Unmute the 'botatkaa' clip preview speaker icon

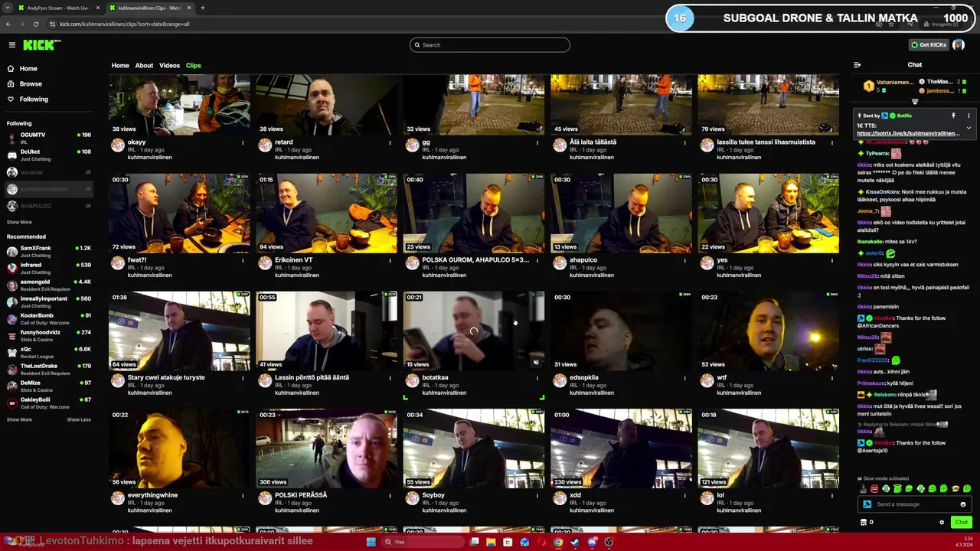[536, 362]
